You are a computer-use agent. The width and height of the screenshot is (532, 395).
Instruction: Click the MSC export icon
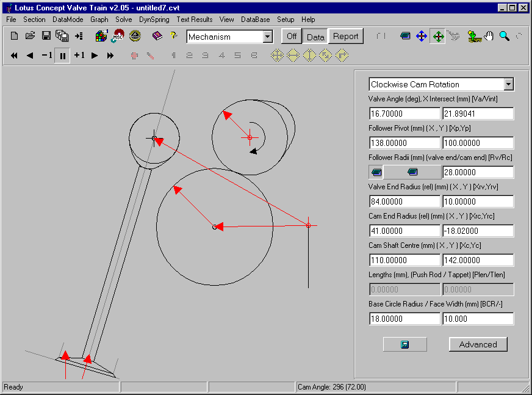(117, 36)
